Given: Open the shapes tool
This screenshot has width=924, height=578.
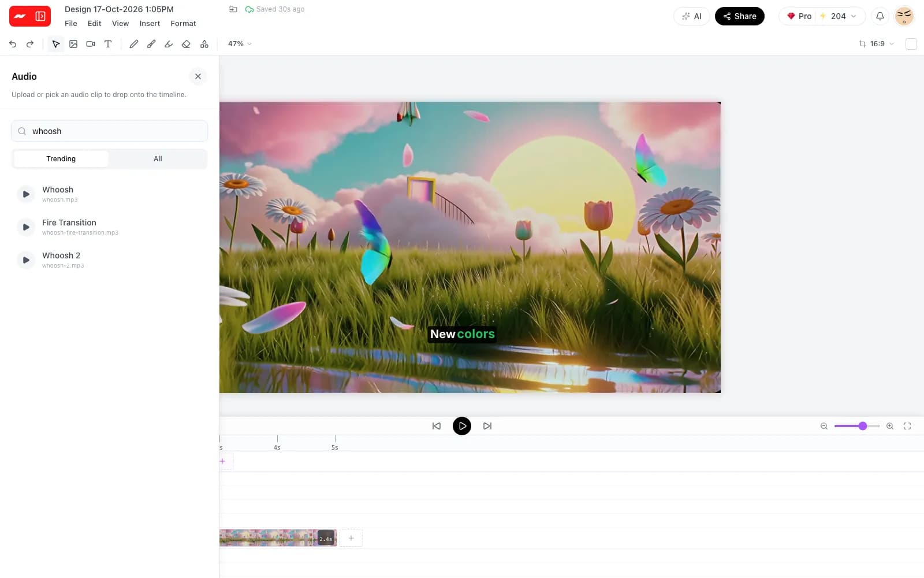Looking at the screenshot, I should pos(204,44).
